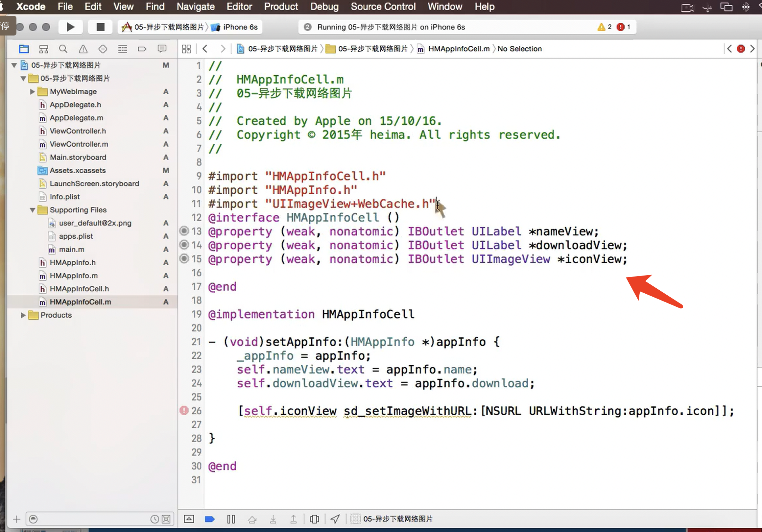Show the Issue navigator warning icon
This screenshot has height=532, width=762.
click(x=83, y=49)
